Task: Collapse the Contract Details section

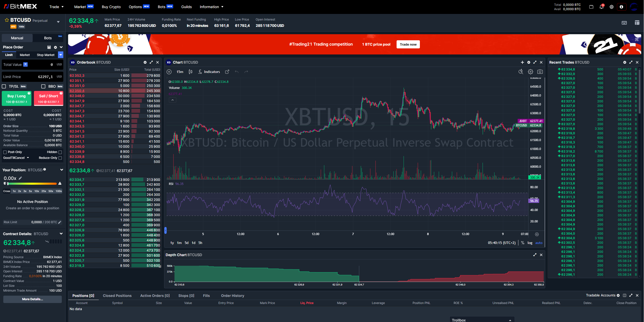Action: [x=61, y=234]
